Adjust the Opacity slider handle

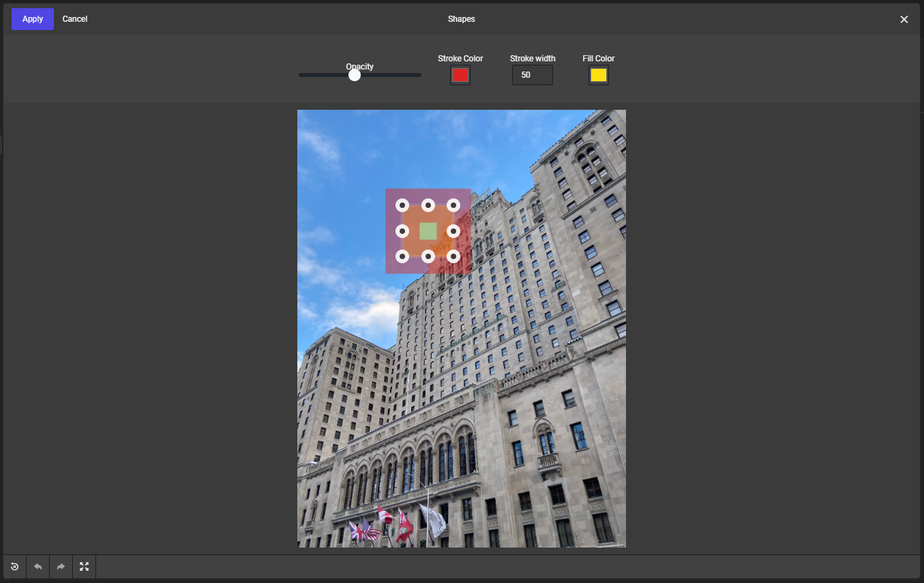(x=355, y=75)
